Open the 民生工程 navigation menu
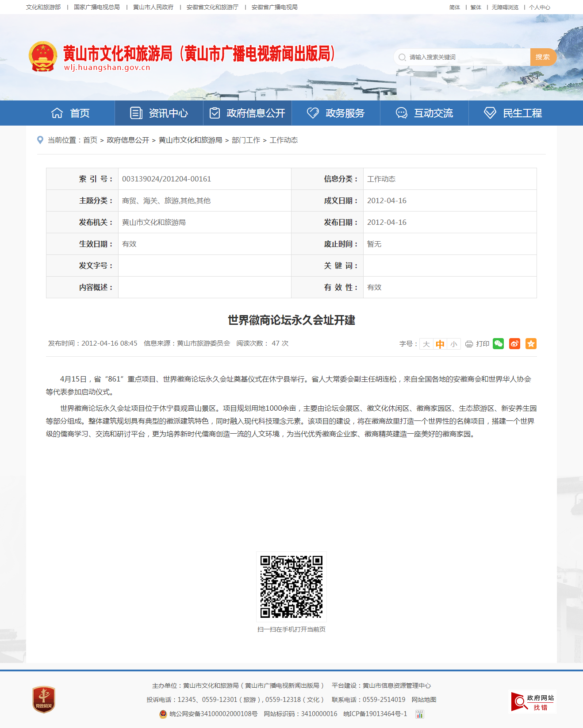Image resolution: width=583 pixels, height=728 pixels. click(x=513, y=113)
